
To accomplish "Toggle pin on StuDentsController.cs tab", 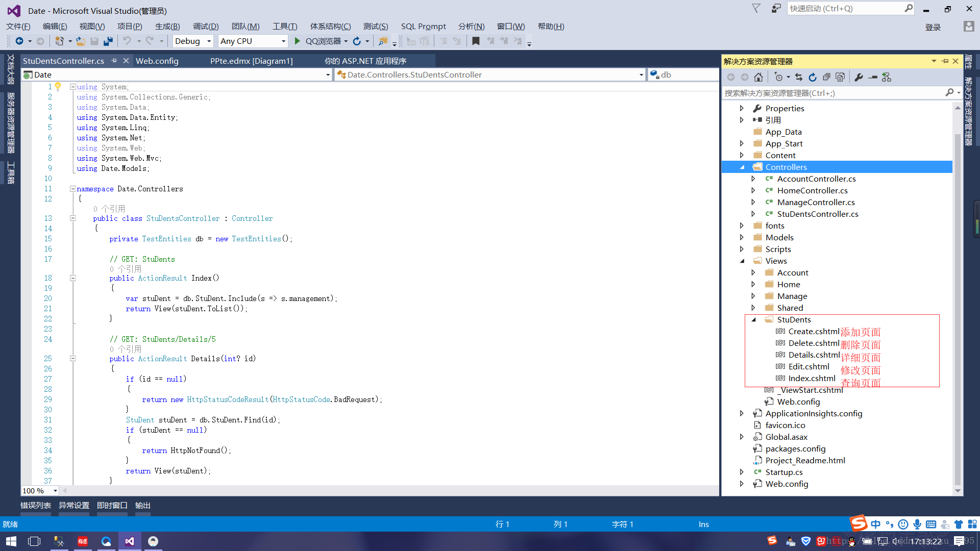I will tap(114, 61).
